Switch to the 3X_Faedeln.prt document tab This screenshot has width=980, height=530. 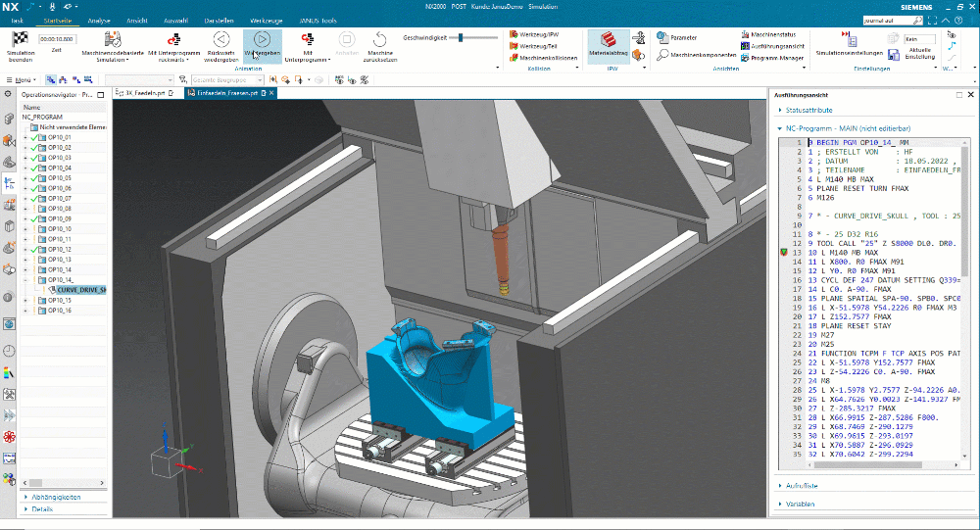[x=146, y=92]
